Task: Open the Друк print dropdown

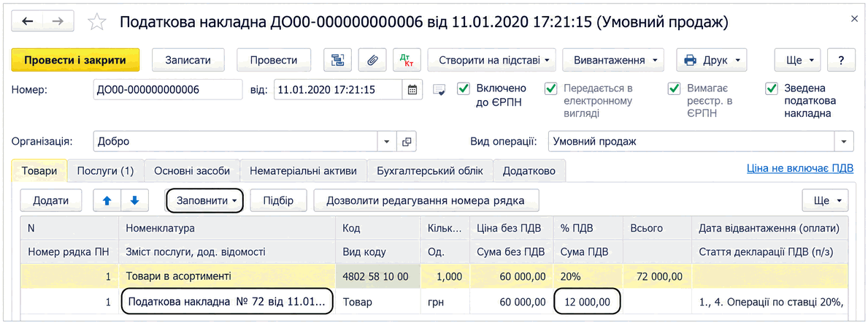Action: 712,60
